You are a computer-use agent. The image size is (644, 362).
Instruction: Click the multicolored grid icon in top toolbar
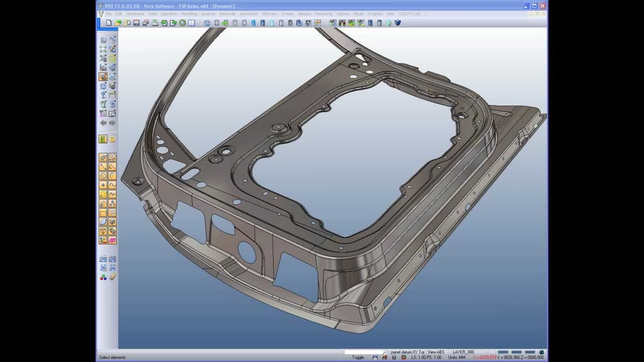coord(317,23)
